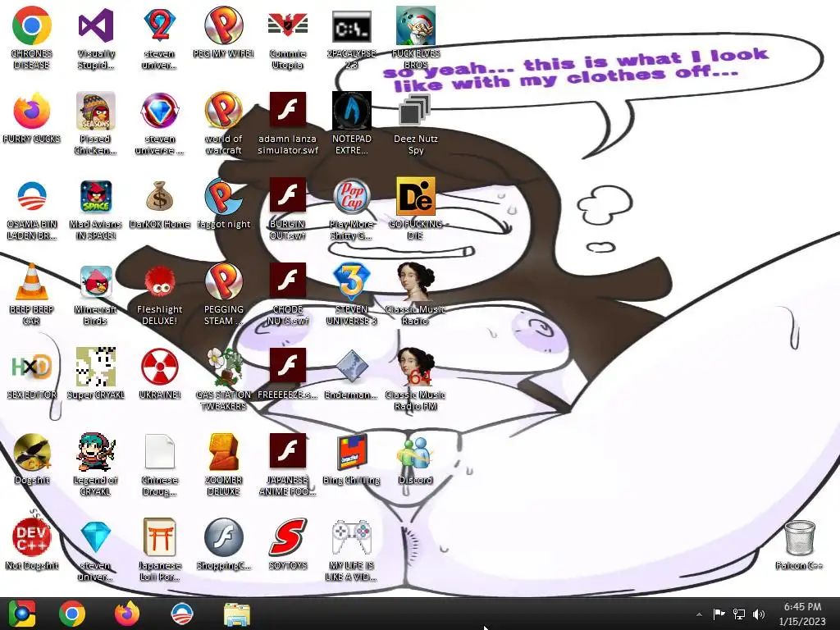
Task: Select the GAS STATION TWEAKERS icon
Action: point(223,367)
